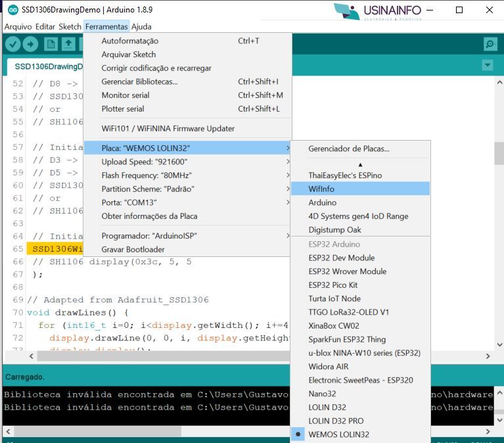Select ESP32 Wrover Module board
The image size is (504, 443).
coord(360,271)
